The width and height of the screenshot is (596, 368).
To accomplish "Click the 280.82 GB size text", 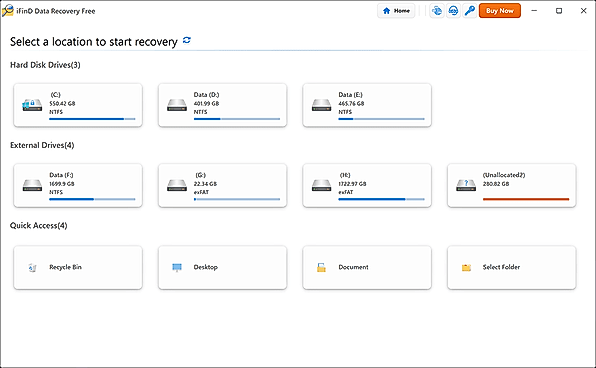I will click(496, 184).
